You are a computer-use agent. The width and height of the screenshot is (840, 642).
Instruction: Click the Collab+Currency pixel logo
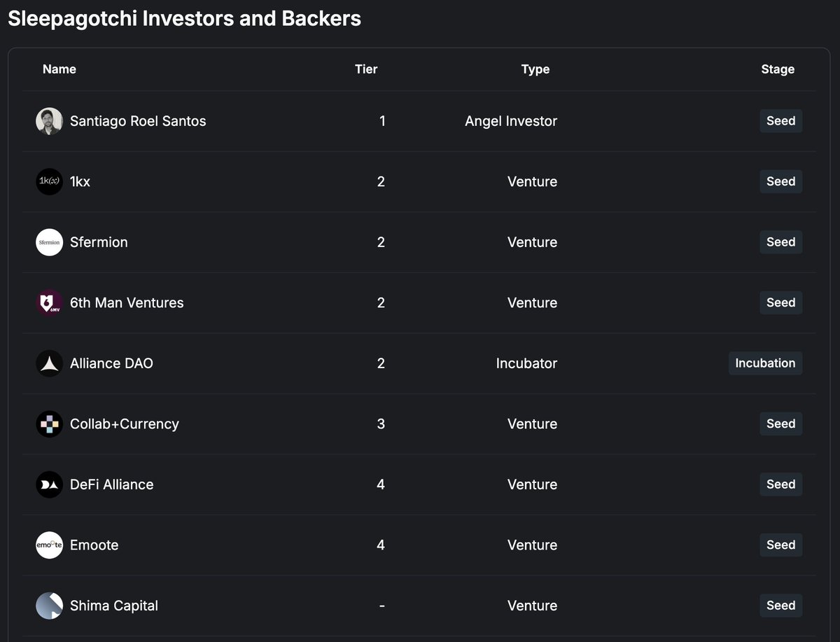click(49, 424)
